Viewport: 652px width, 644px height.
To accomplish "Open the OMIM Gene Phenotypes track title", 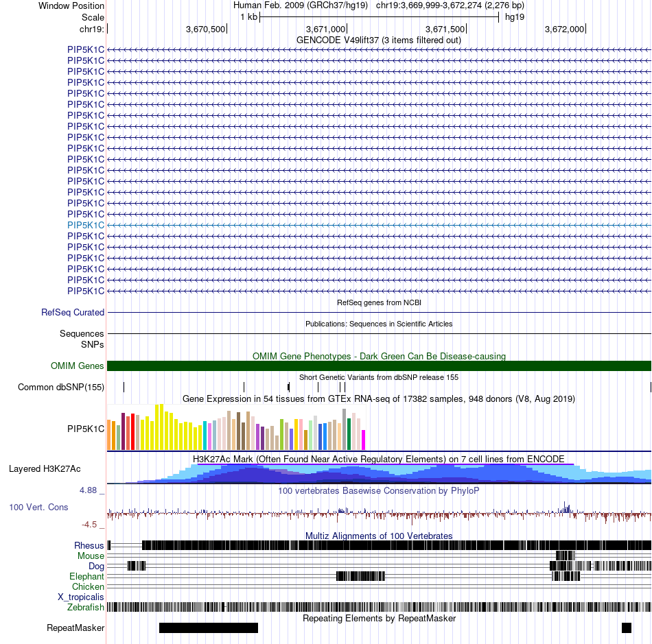I will [379, 356].
